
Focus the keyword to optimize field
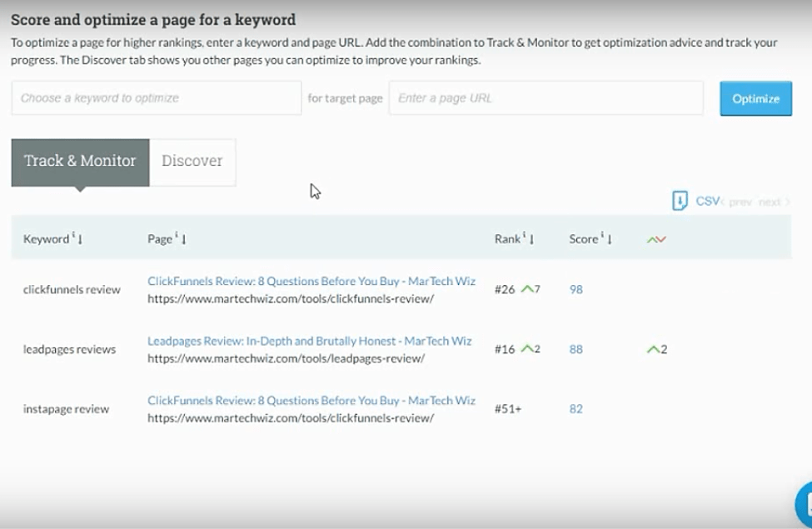[157, 98]
